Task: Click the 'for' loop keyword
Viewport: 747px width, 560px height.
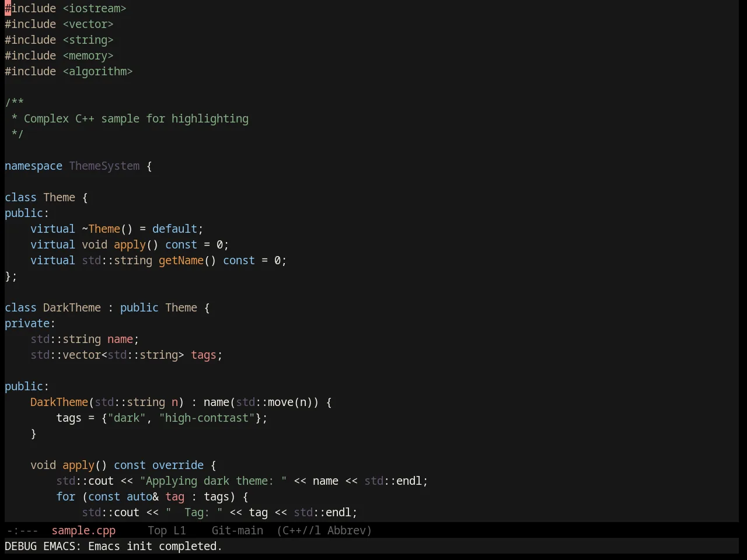Action: [x=65, y=496]
